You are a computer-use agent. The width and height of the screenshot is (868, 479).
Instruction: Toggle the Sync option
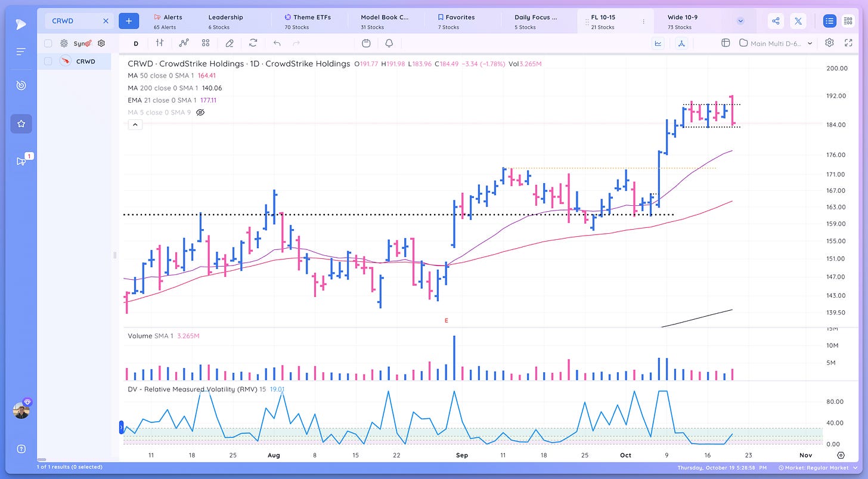pyautogui.click(x=82, y=43)
